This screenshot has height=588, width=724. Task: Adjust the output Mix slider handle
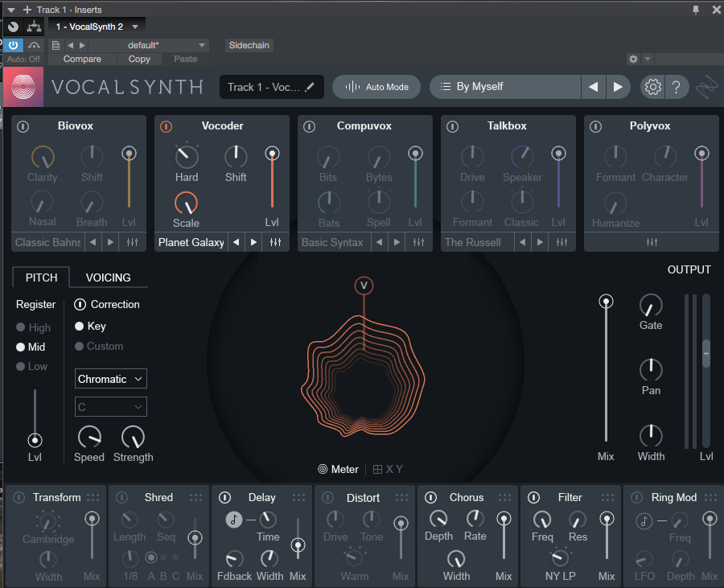click(606, 302)
